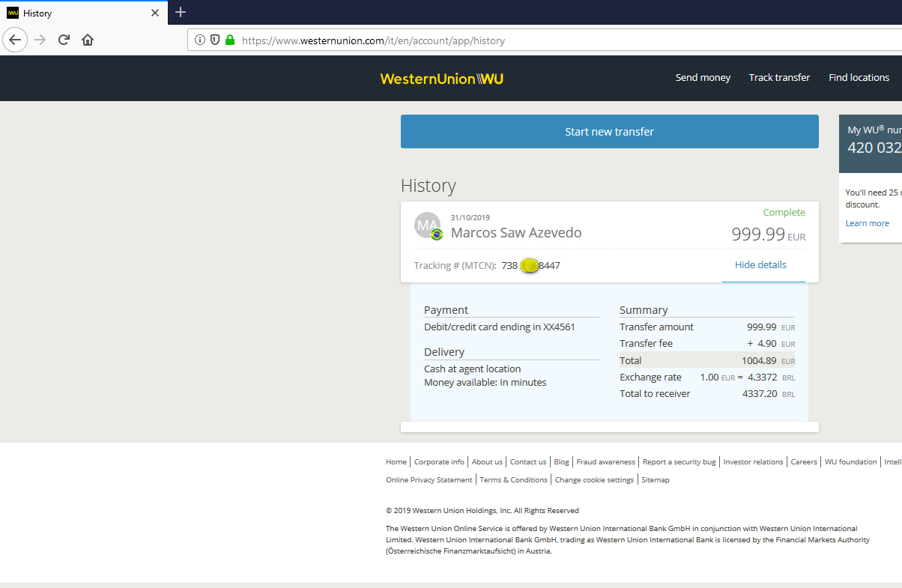Viewport: 902px width, 588px height.
Task: Click the browser back navigation arrow
Action: pos(15,40)
